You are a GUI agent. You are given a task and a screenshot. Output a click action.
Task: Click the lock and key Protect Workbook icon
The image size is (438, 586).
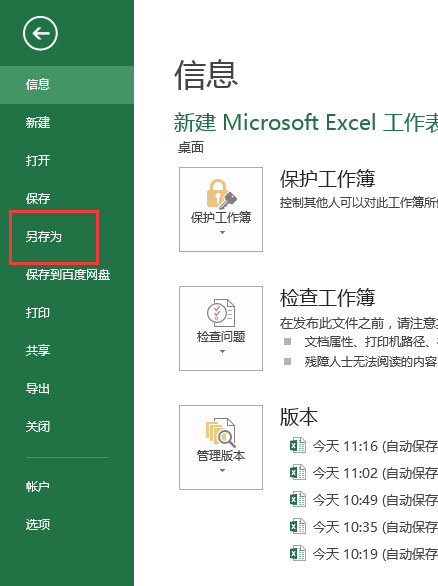click(x=222, y=194)
